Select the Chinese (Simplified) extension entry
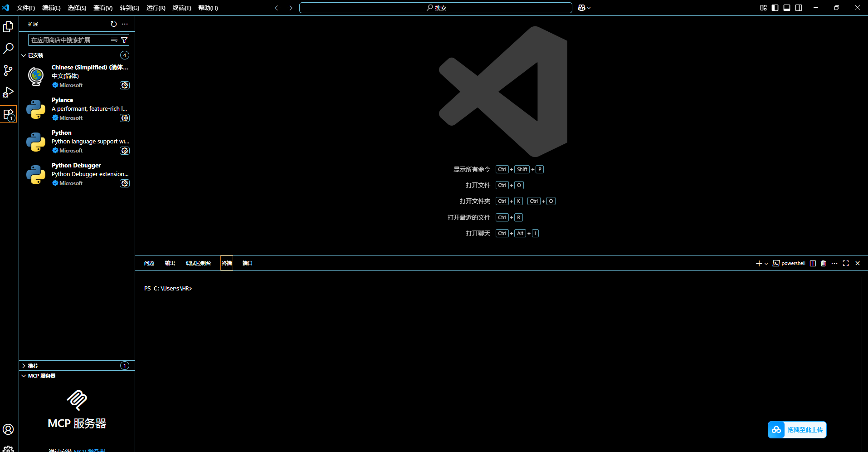 click(x=77, y=76)
